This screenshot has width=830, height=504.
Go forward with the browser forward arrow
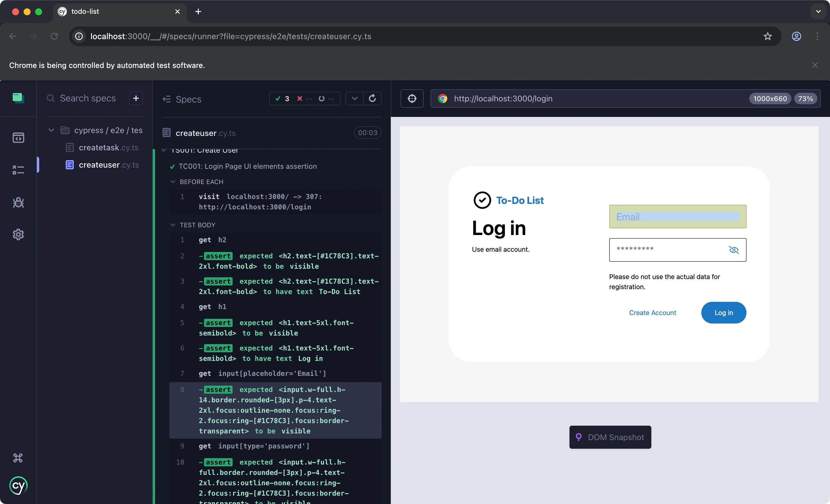point(33,36)
